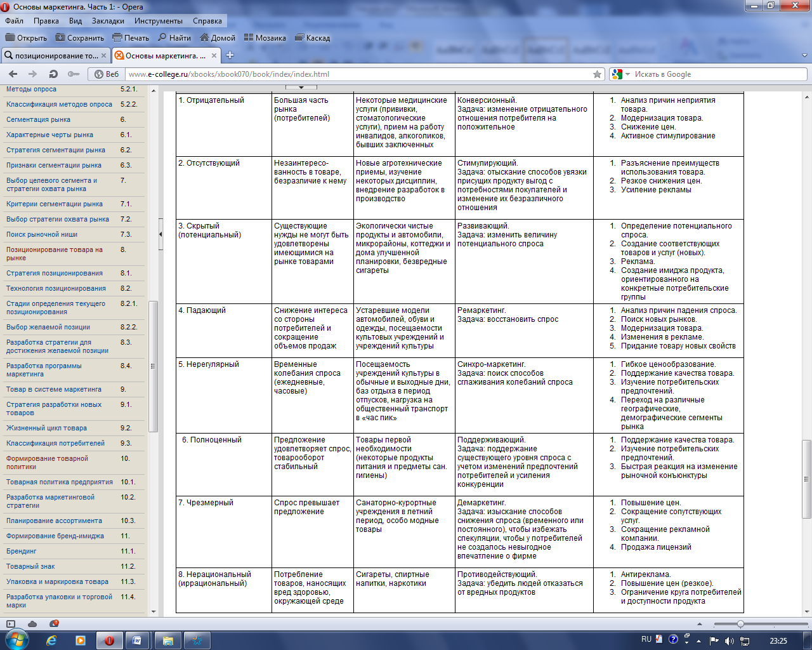The image size is (812, 650).
Task: Close the 'Основы маркетинга' tab
Action: pos(214,56)
